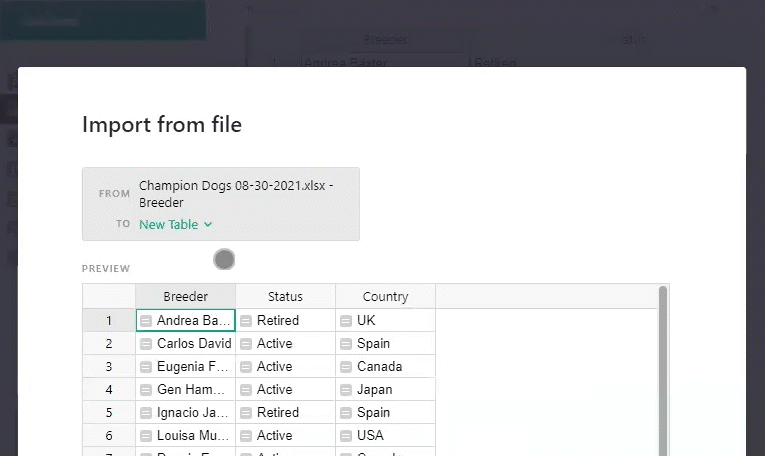
Task: Click text icon beside Carlos David
Action: coord(146,344)
